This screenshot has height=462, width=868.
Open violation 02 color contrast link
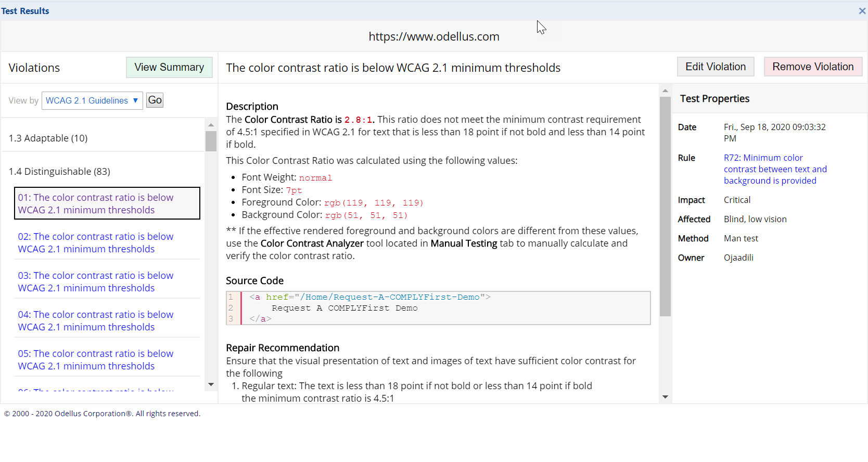[x=96, y=242]
